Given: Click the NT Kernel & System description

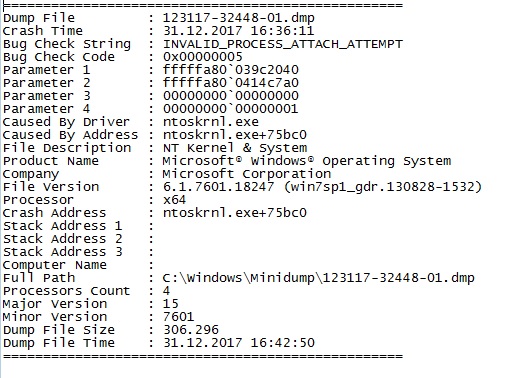Looking at the screenshot, I should pos(235,148).
